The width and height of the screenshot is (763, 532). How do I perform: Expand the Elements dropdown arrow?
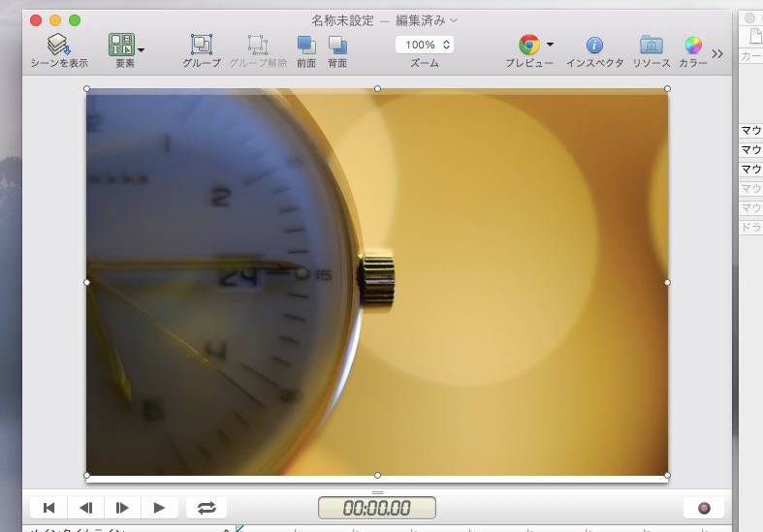[x=142, y=49]
